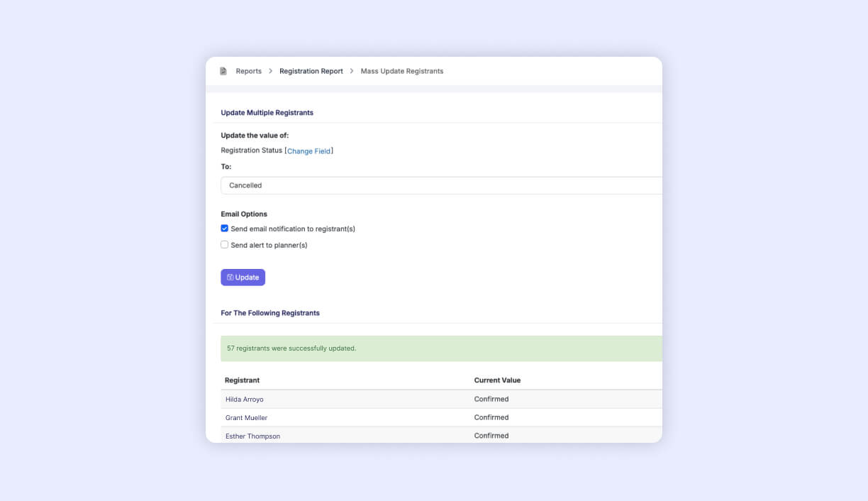
Task: Go back to Registration Report breadcrumb
Action: point(311,71)
